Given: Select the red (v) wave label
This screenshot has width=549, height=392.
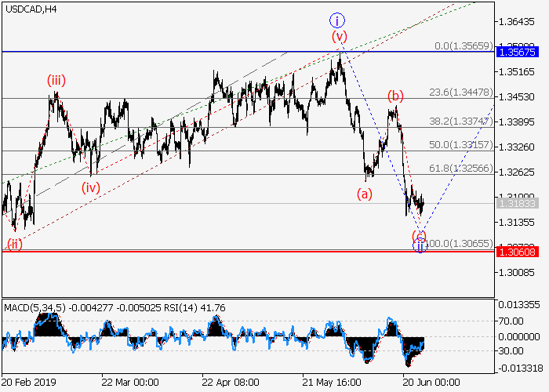Looking at the screenshot, I should [338, 36].
